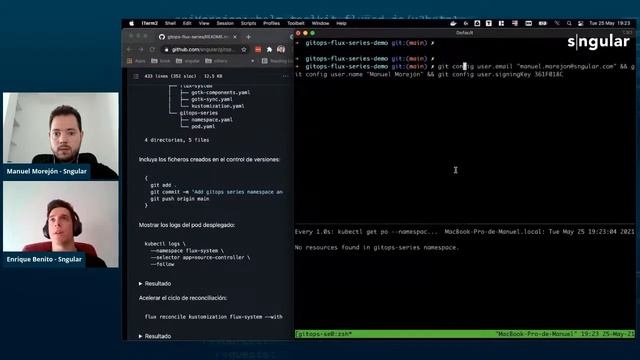Screen dimensions: 640x360
Task: Open the Scripts menu
Action: [x=248, y=23]
